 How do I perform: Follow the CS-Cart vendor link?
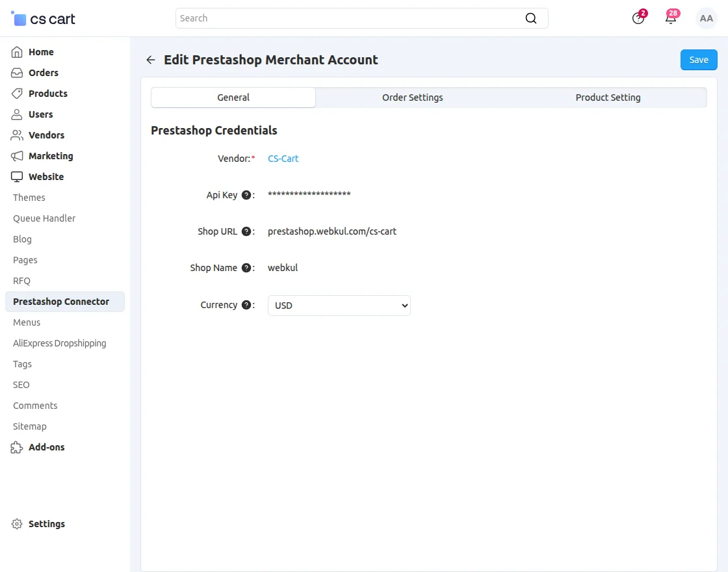283,159
